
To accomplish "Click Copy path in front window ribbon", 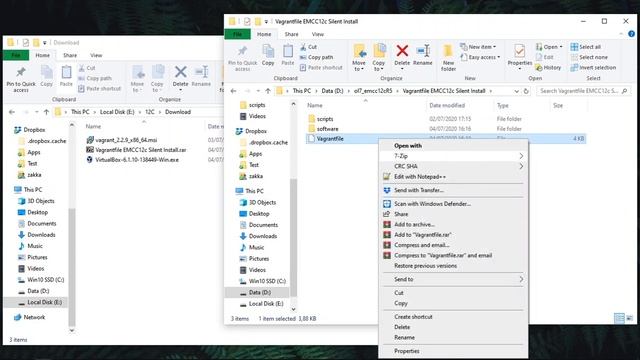I will 316,57.
